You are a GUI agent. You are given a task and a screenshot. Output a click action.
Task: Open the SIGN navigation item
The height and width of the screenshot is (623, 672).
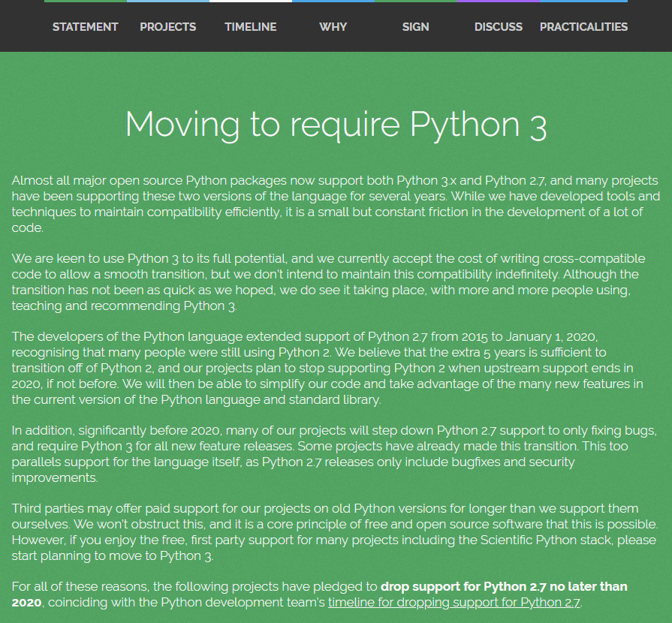click(415, 27)
